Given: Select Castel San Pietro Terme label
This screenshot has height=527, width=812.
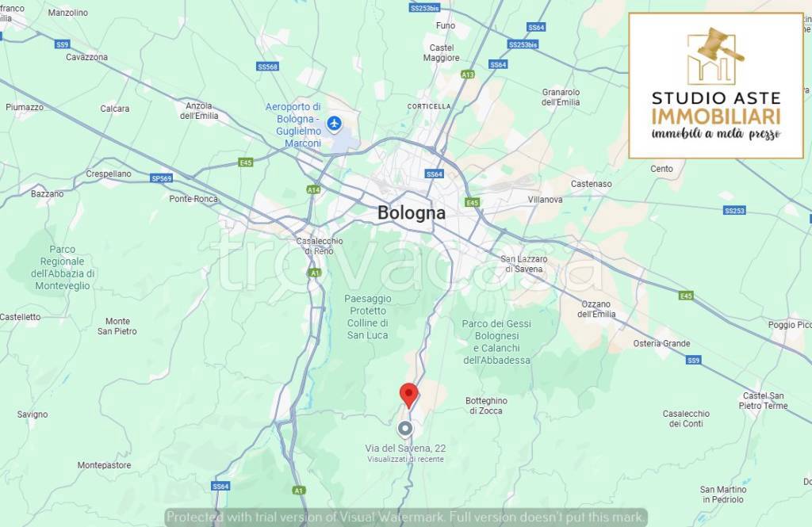Looking at the screenshot, I should point(764,401).
